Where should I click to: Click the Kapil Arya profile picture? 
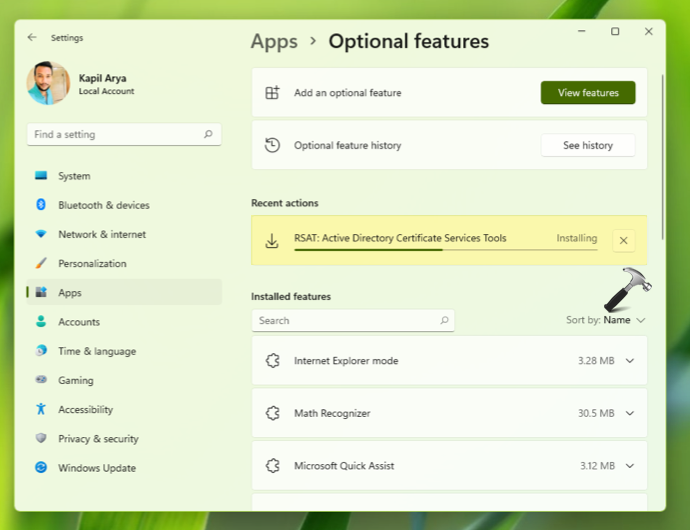click(x=48, y=84)
